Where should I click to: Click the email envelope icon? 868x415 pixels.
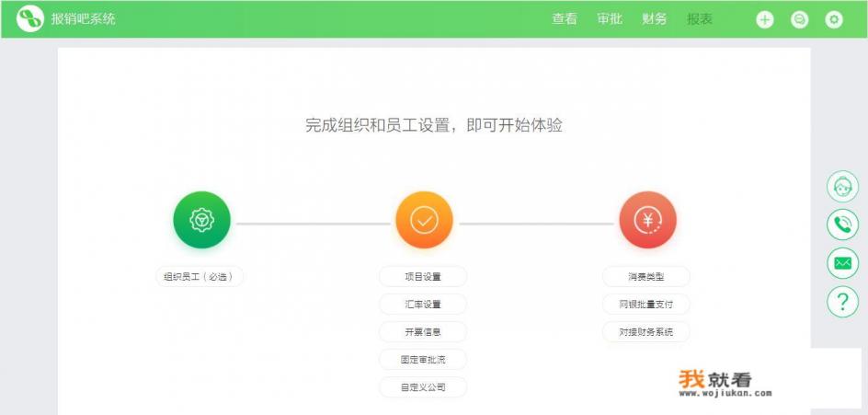842,263
